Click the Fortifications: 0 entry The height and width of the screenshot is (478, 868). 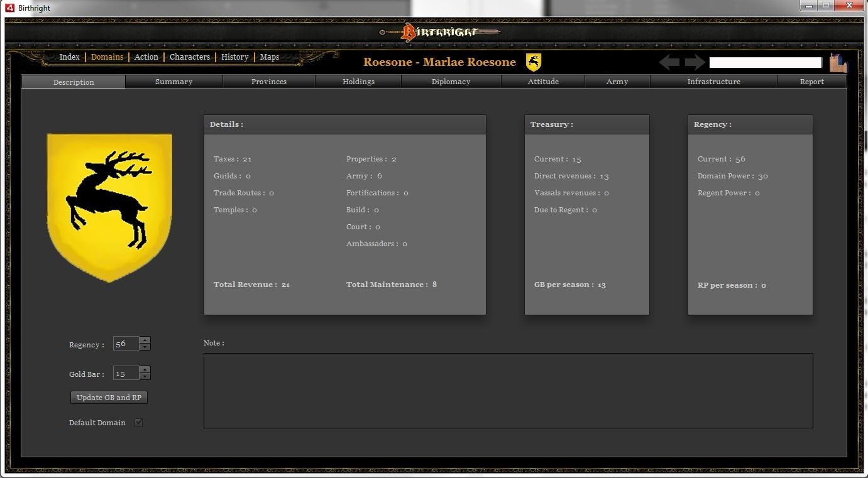pos(377,193)
